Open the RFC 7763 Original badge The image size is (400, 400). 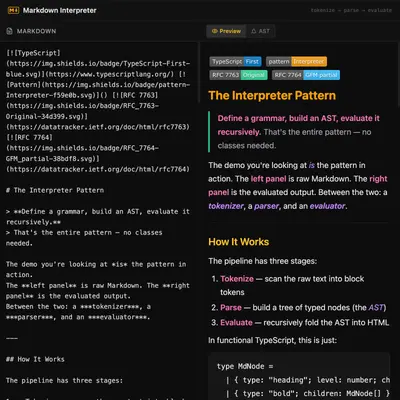click(238, 75)
